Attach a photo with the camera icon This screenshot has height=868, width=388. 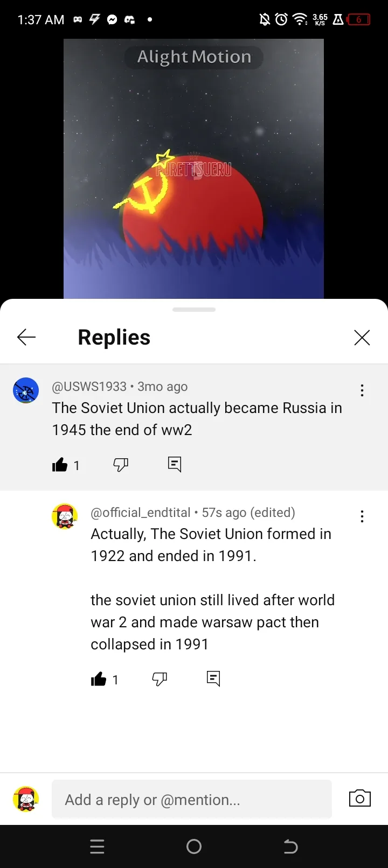[360, 799]
